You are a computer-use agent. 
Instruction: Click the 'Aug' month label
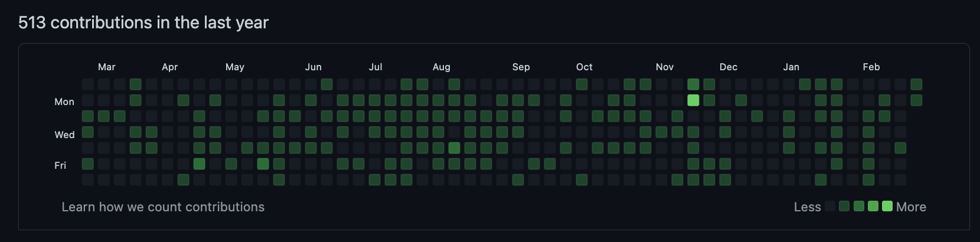(x=442, y=67)
